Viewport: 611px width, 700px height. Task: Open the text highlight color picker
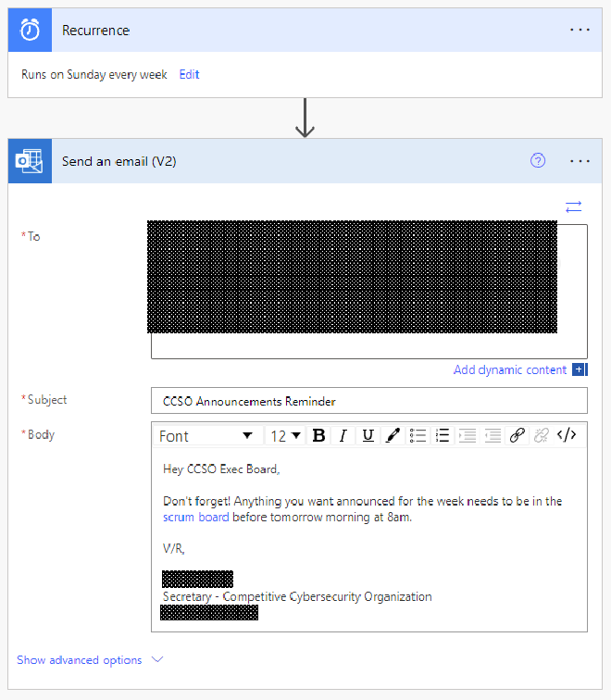(x=393, y=436)
